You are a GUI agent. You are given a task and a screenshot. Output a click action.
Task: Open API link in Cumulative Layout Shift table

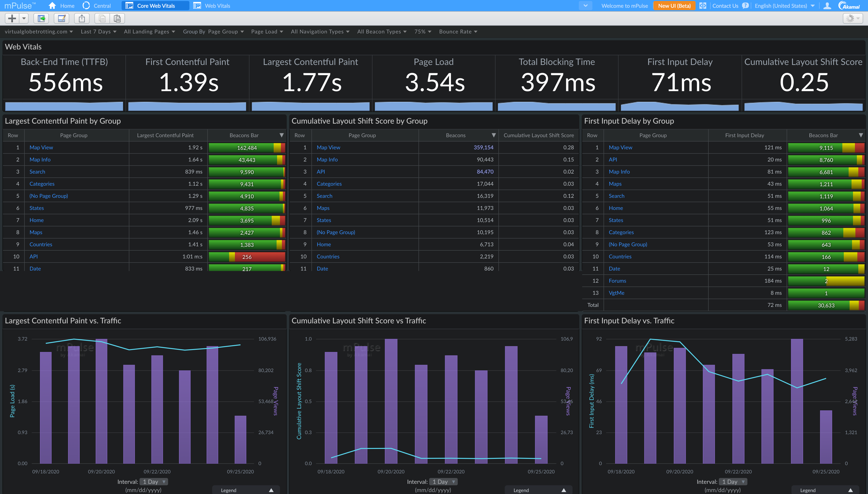(x=321, y=172)
